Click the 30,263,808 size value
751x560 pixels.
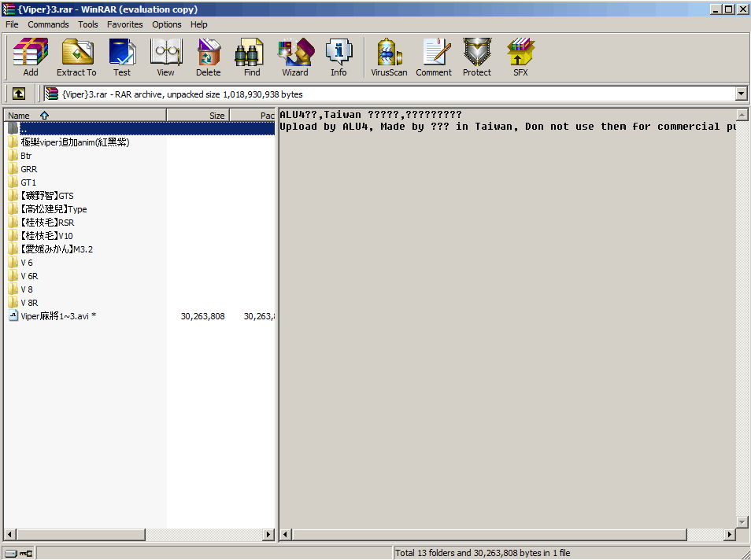pyautogui.click(x=202, y=316)
